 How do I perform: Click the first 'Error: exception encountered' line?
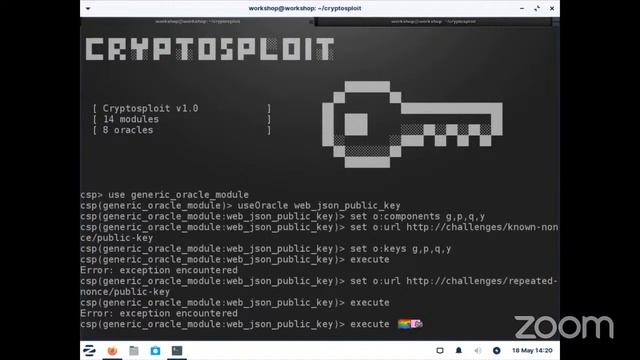[x=159, y=270]
